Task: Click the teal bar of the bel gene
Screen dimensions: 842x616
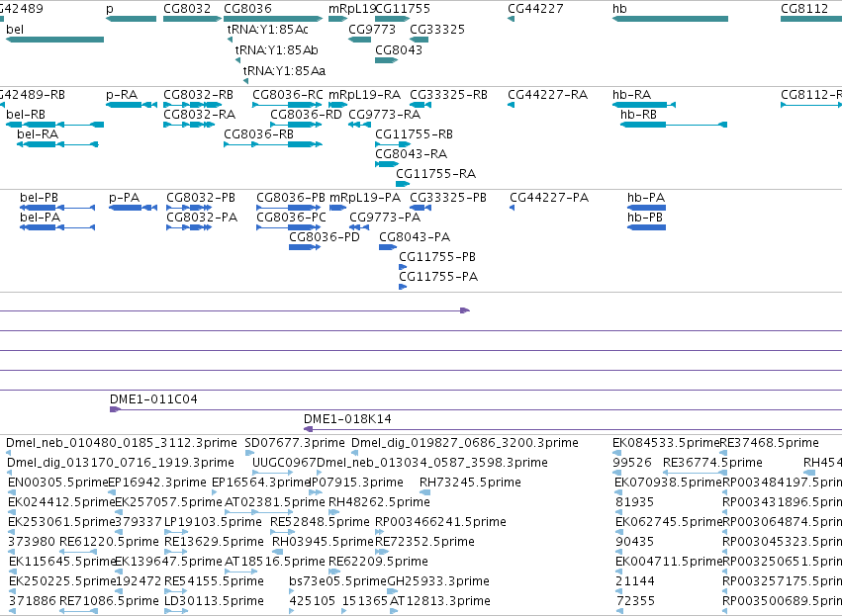Action: tap(54, 40)
